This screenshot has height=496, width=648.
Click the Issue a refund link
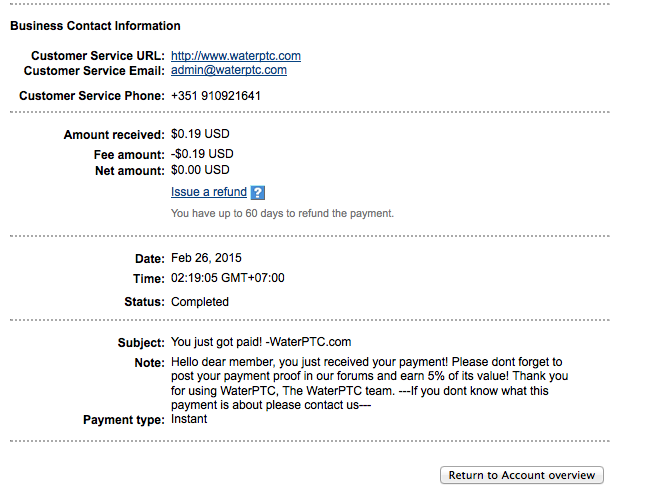209,192
